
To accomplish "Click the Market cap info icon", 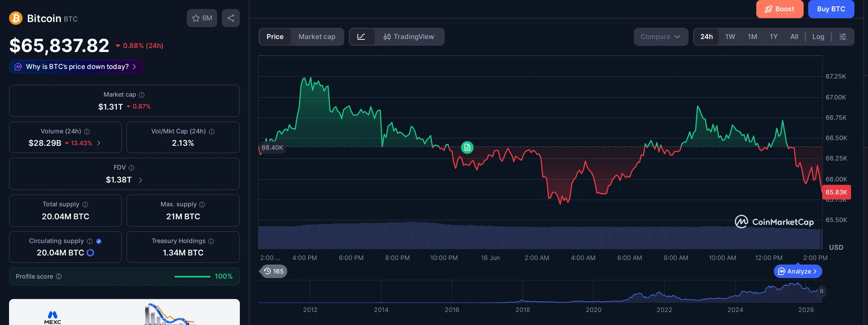I will tap(142, 95).
